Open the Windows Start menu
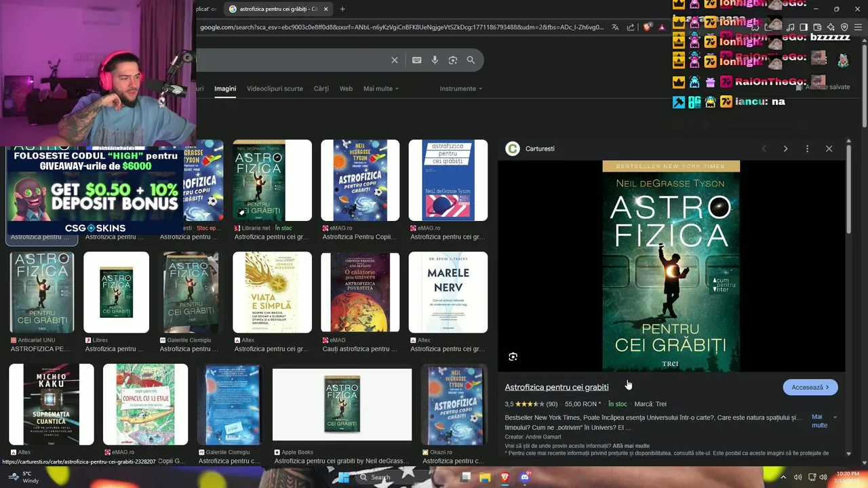This screenshot has height=488, width=868. click(x=344, y=477)
